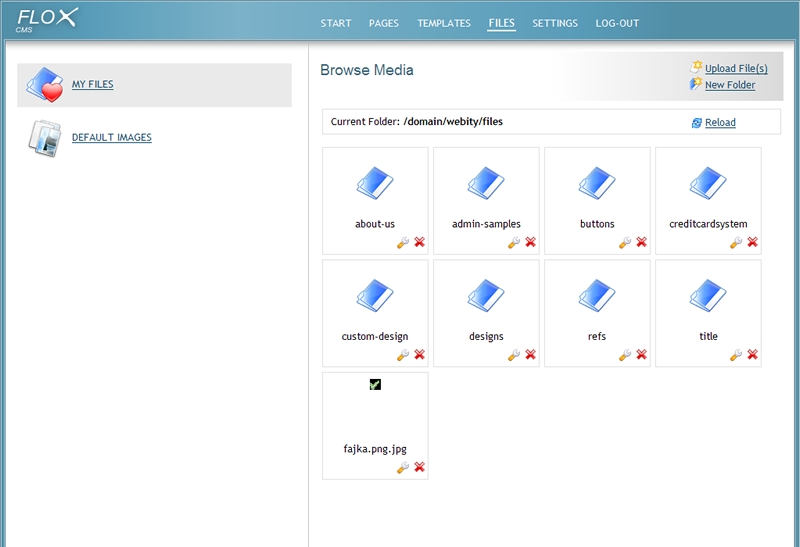
Task: Click the fajka.png.jpg image thumbnail
Action: 375,385
